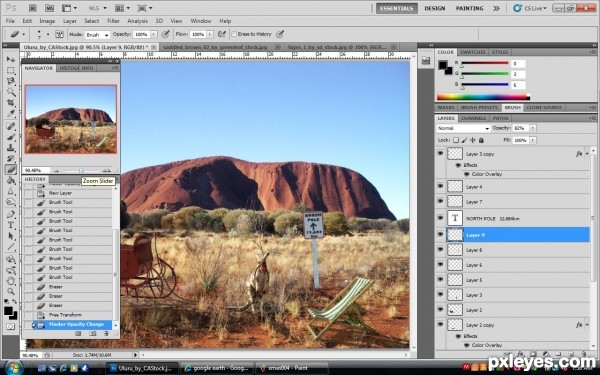Select the Path Selection tool
This screenshot has height=375, width=600.
(x=10, y=236)
